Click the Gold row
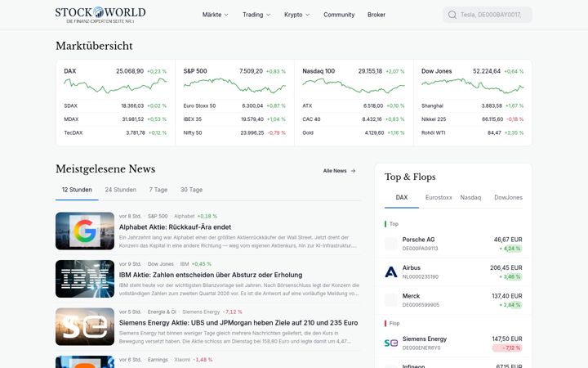This screenshot has width=588, height=368. coord(354,133)
